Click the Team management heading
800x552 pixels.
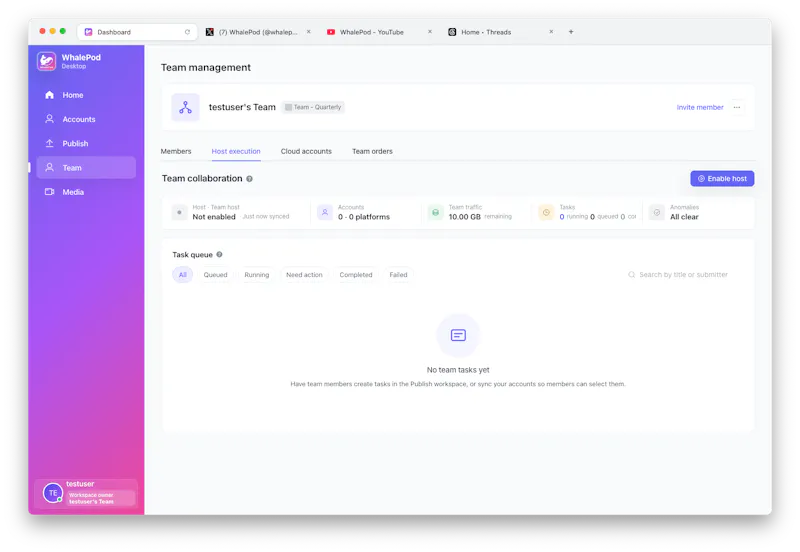point(206,67)
